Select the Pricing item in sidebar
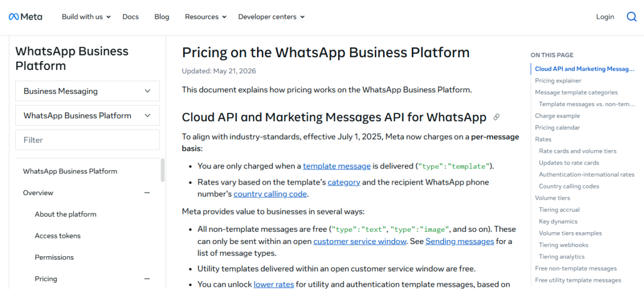The height and width of the screenshot is (289, 644). (x=46, y=279)
